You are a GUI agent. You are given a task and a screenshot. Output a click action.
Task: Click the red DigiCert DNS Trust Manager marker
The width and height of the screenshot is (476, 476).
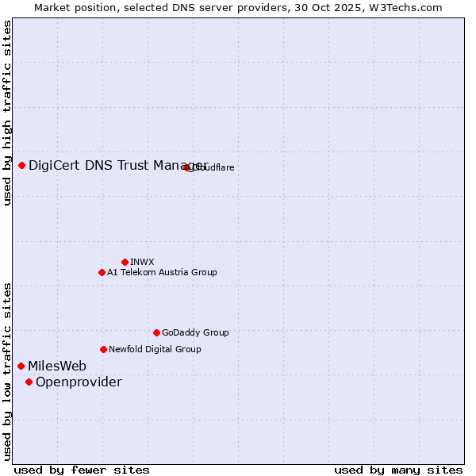21,165
